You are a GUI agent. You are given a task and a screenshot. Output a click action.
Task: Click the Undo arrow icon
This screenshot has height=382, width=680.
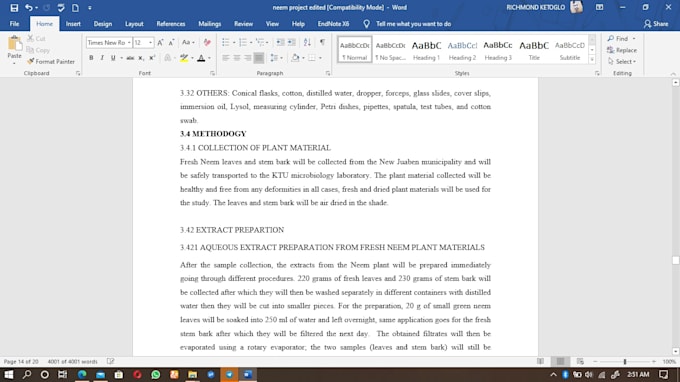29,8
